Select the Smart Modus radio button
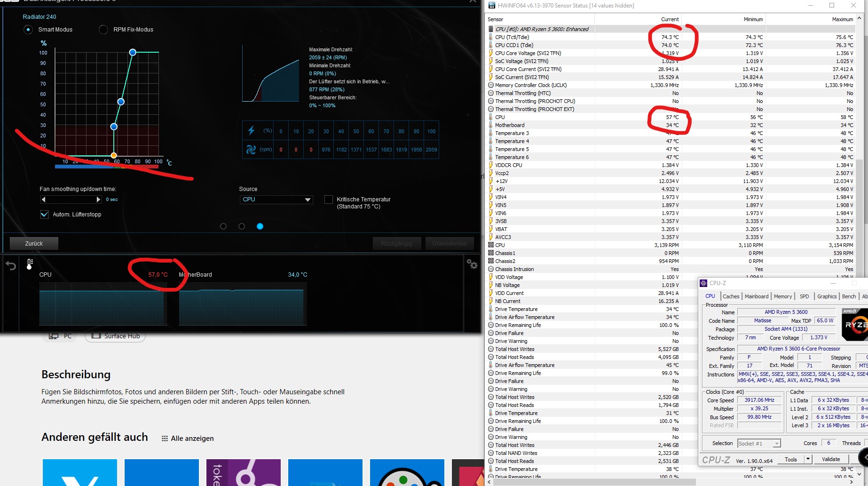 [28, 30]
